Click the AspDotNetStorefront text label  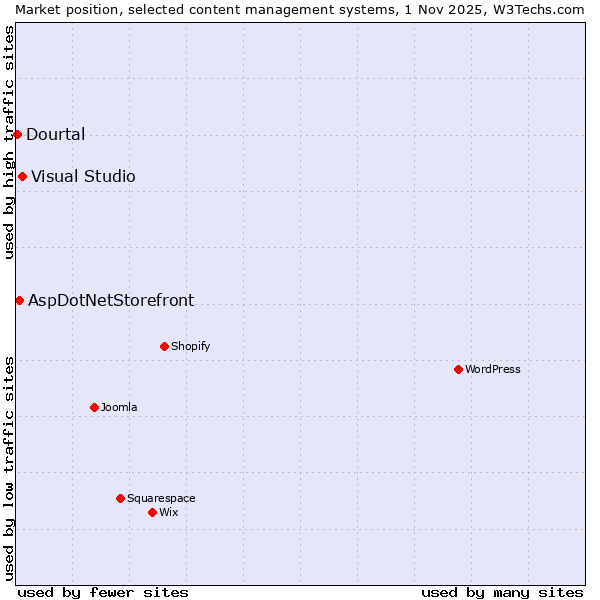pos(111,300)
